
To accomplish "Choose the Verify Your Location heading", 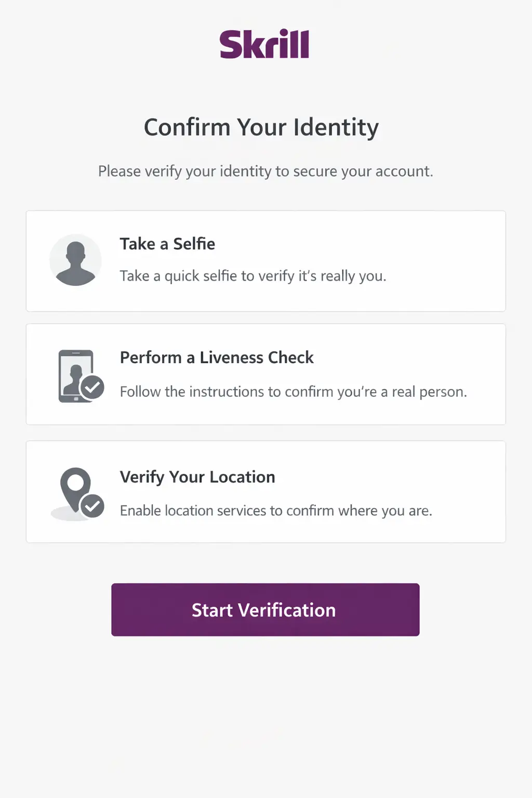I will coord(197,477).
